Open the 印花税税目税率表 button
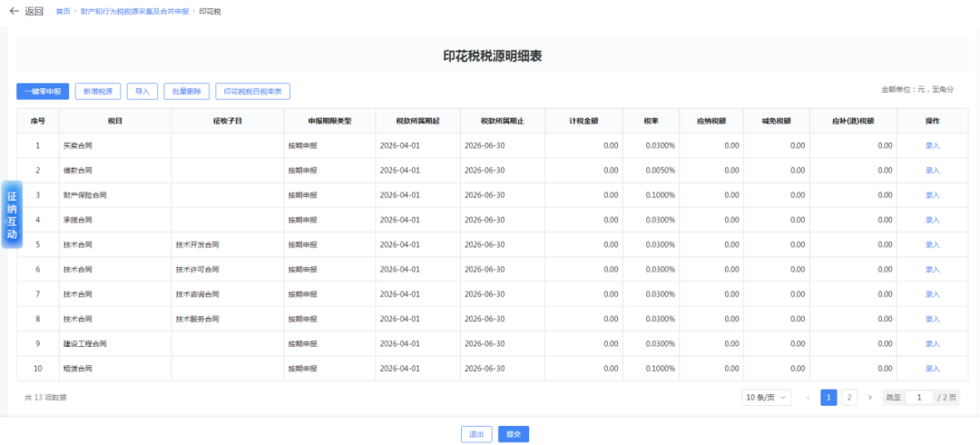 point(252,92)
